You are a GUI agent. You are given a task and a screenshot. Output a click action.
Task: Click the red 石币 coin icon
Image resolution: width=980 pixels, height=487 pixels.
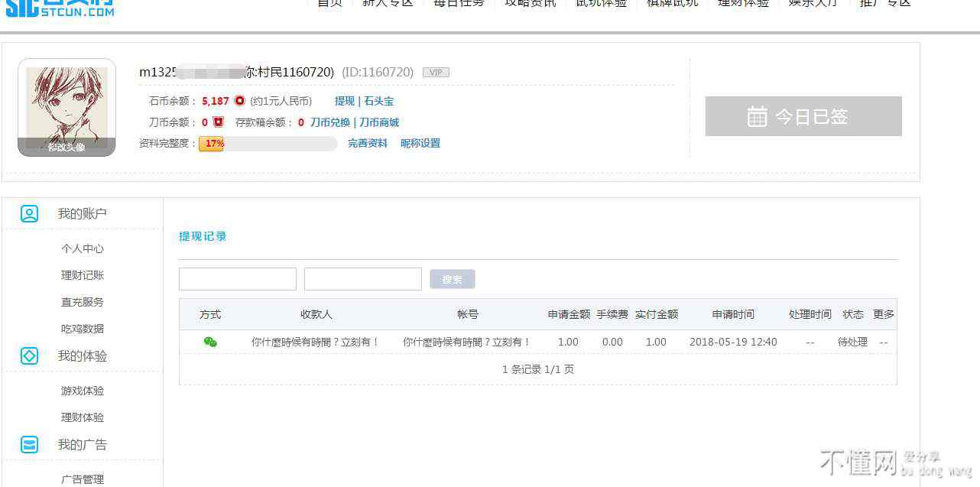239,101
